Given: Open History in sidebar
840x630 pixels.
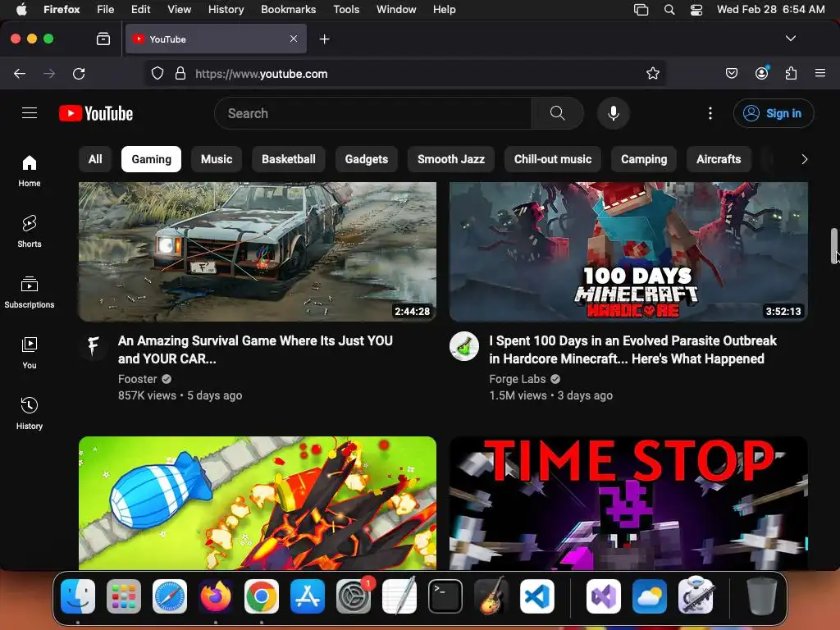Looking at the screenshot, I should coord(30,413).
